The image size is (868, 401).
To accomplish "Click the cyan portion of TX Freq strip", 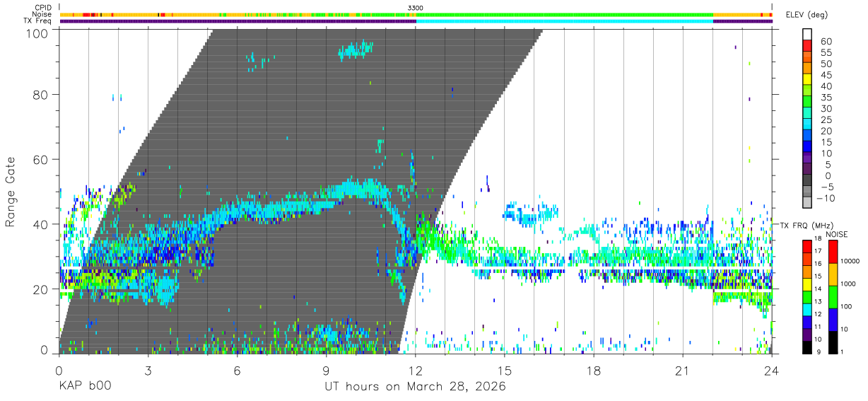I will [565, 21].
